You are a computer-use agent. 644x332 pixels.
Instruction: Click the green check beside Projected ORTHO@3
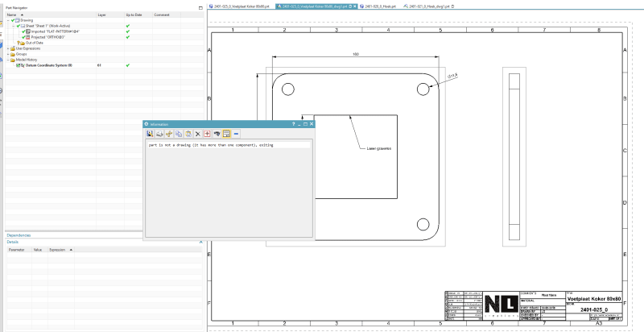pos(23,37)
